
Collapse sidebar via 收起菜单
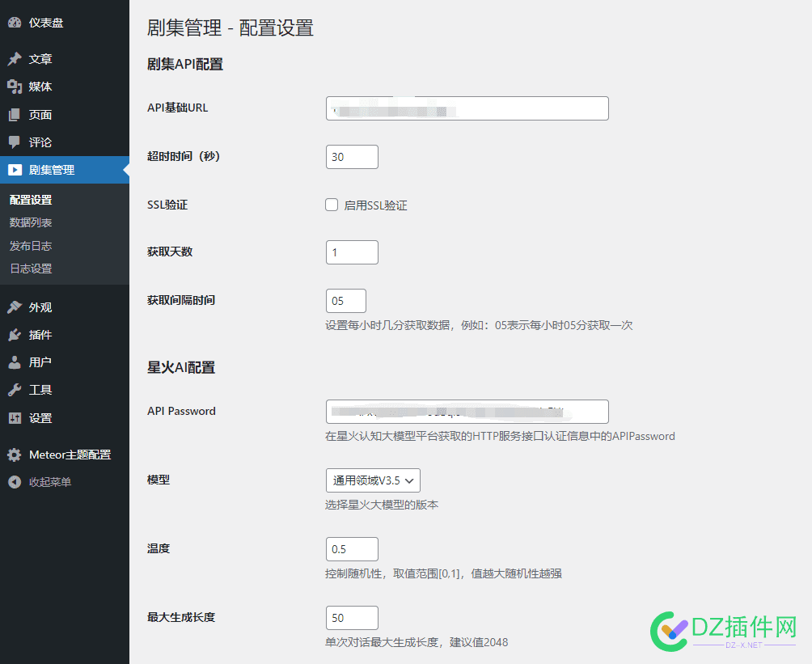64,482
